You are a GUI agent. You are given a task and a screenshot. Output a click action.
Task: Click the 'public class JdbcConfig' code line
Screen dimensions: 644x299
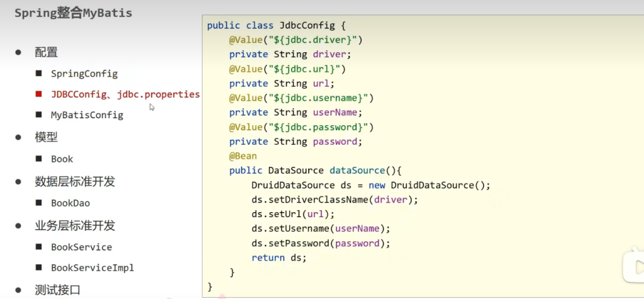tap(277, 26)
